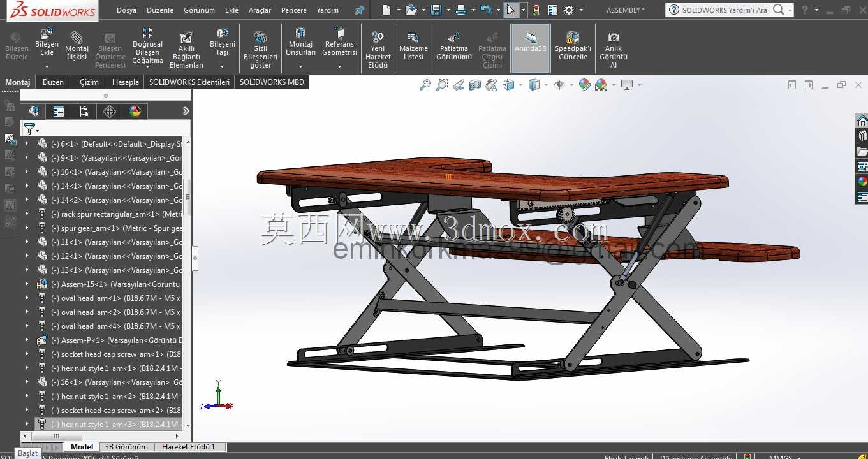Open Akıllı Bağlantı Elemanları (Smart Fasteners)

pos(186,50)
